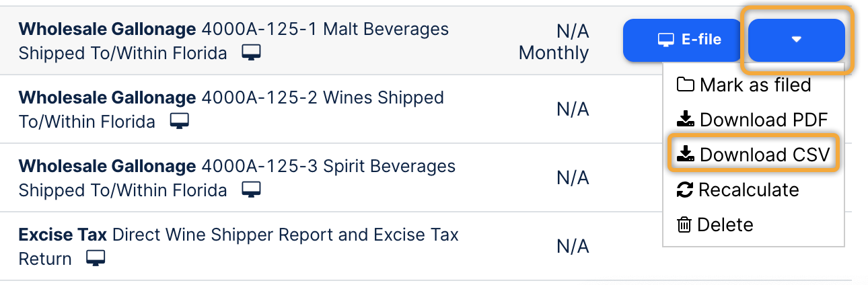Click the monitor icon beside Spirit Beverages report
This screenshot has width=868, height=285.
[252, 190]
